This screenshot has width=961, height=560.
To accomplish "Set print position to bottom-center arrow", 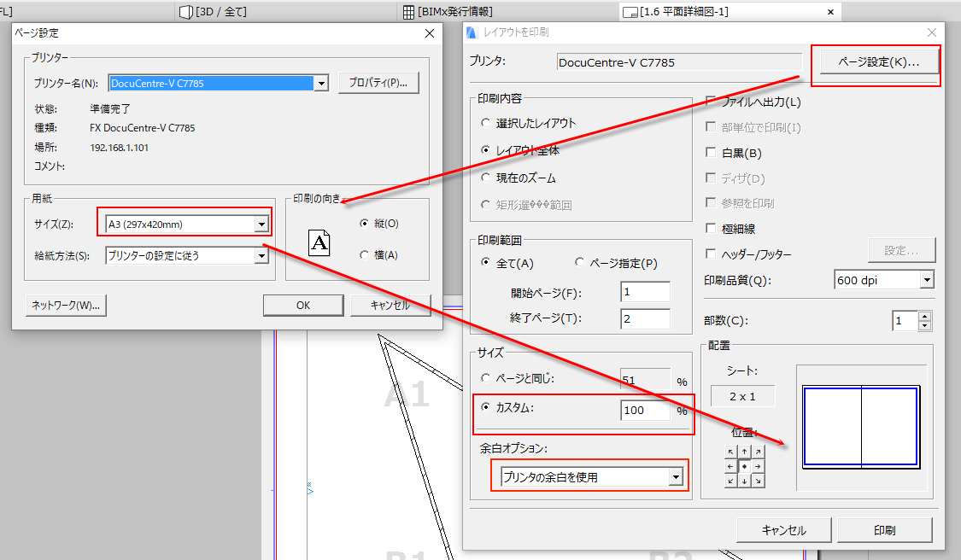I will [744, 481].
